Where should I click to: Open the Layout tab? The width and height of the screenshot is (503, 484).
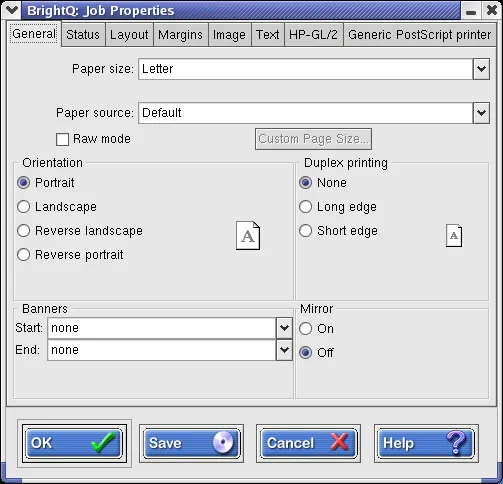pos(129,35)
